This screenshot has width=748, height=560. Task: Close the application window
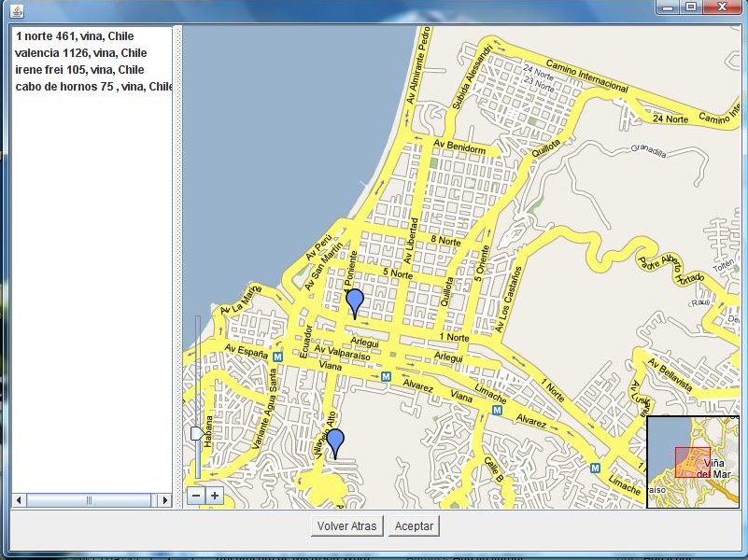click(x=722, y=7)
